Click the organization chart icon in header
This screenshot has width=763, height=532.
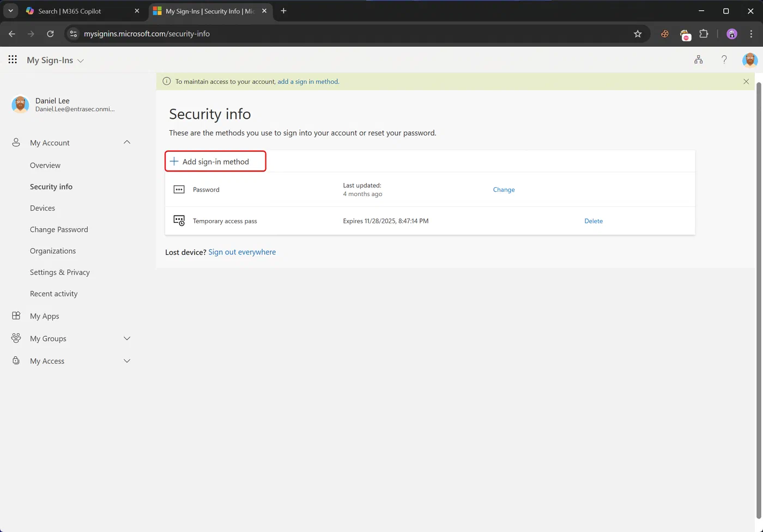(x=698, y=60)
